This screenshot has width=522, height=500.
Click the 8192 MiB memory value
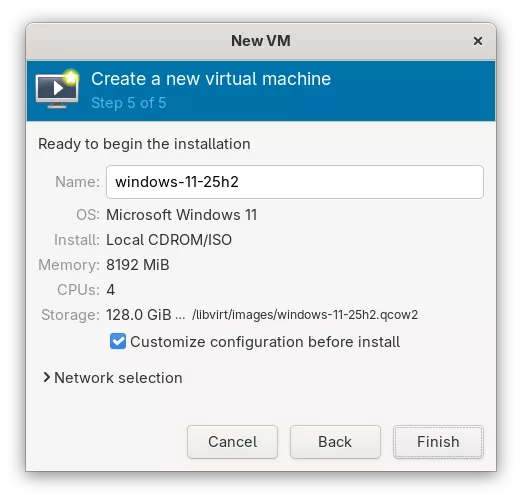pyautogui.click(x=138, y=265)
